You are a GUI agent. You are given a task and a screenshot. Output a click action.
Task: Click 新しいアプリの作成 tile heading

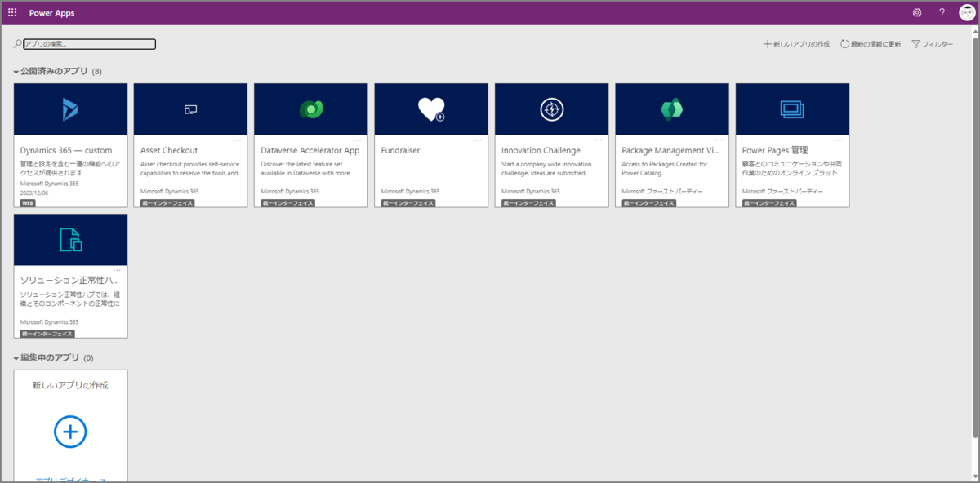pos(70,385)
